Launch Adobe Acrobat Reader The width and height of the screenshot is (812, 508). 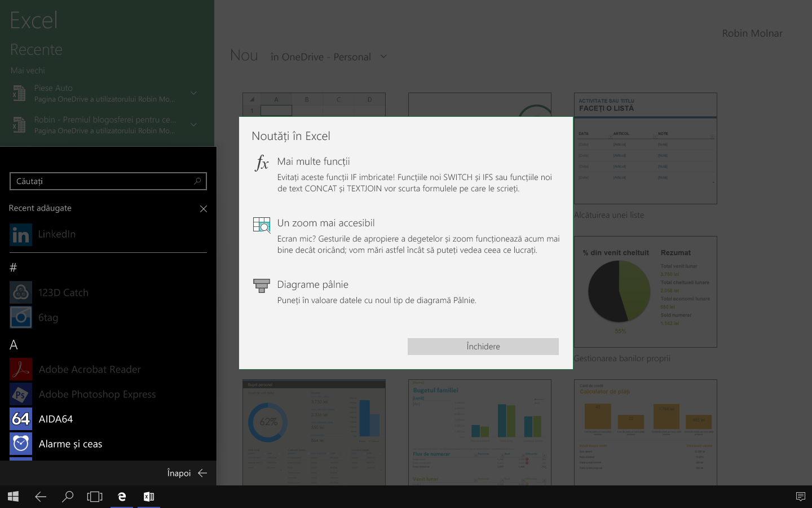pyautogui.click(x=108, y=369)
